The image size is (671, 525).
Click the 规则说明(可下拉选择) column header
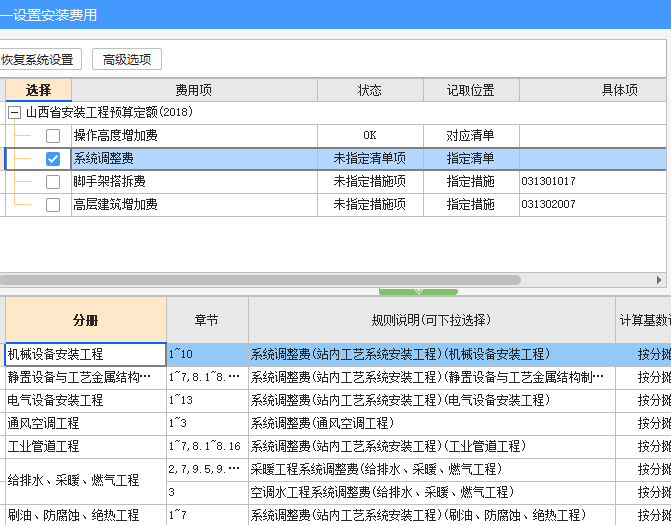432,320
